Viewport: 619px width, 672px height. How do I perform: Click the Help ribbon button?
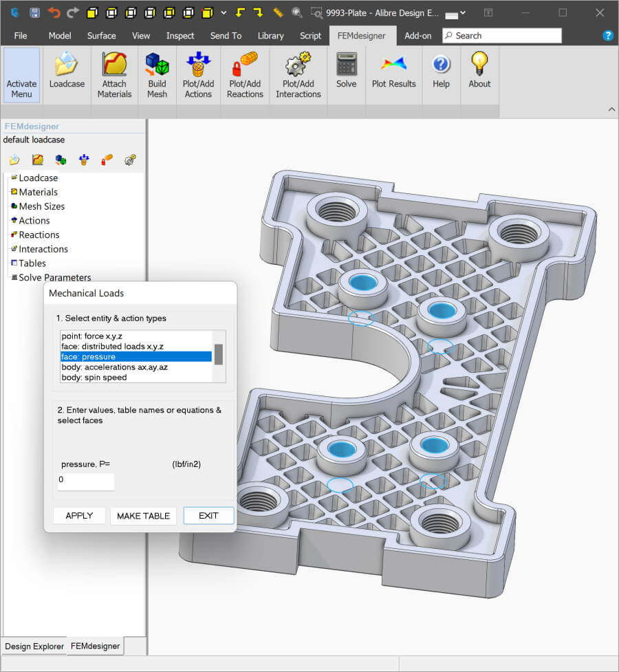pyautogui.click(x=441, y=71)
